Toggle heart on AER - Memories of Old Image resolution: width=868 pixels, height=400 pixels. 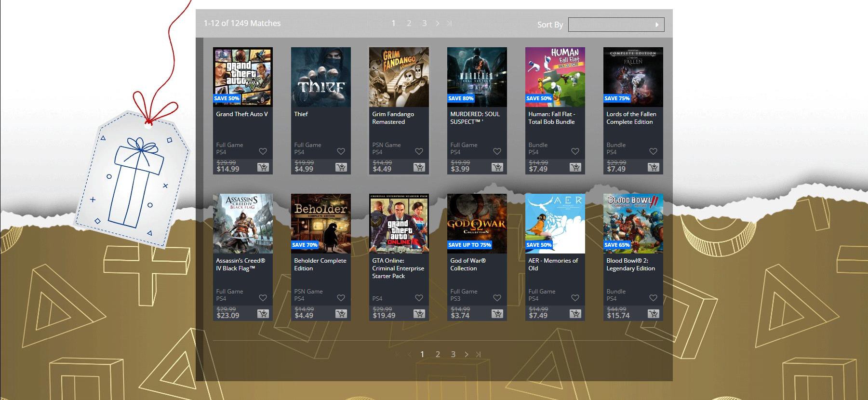point(575,298)
